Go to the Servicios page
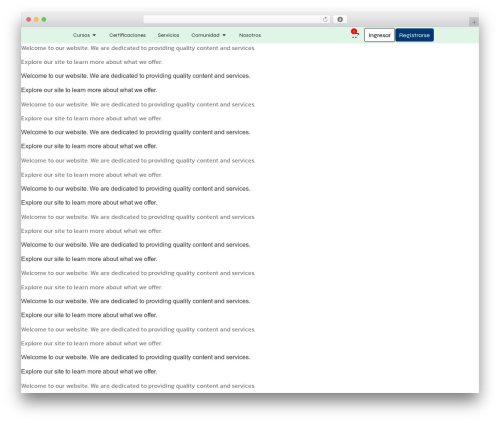Viewport: 500px width, 423px height. (168, 35)
